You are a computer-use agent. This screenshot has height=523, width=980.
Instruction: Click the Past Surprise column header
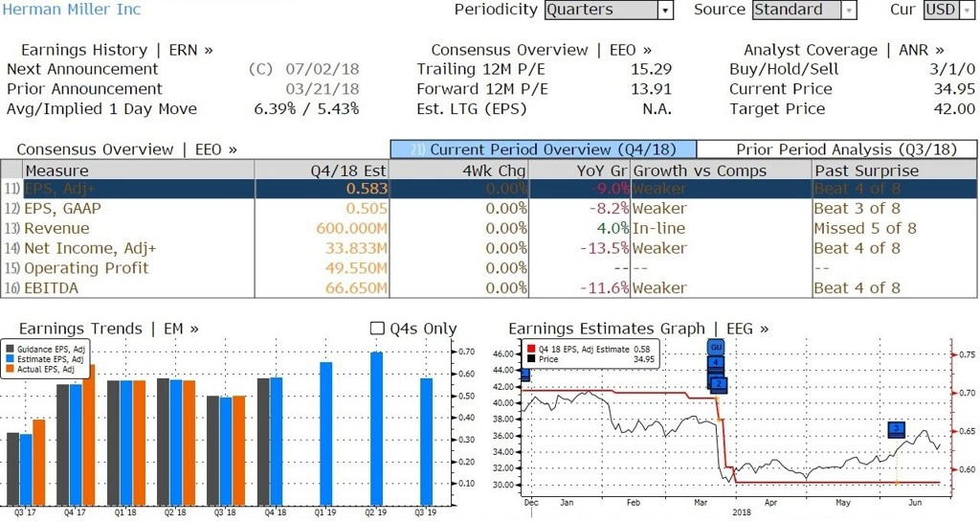click(x=895, y=171)
